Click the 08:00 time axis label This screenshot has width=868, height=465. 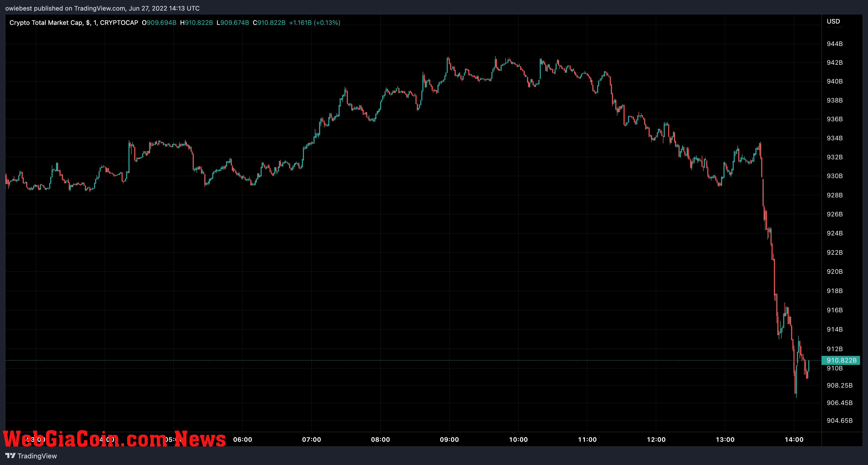click(x=380, y=439)
